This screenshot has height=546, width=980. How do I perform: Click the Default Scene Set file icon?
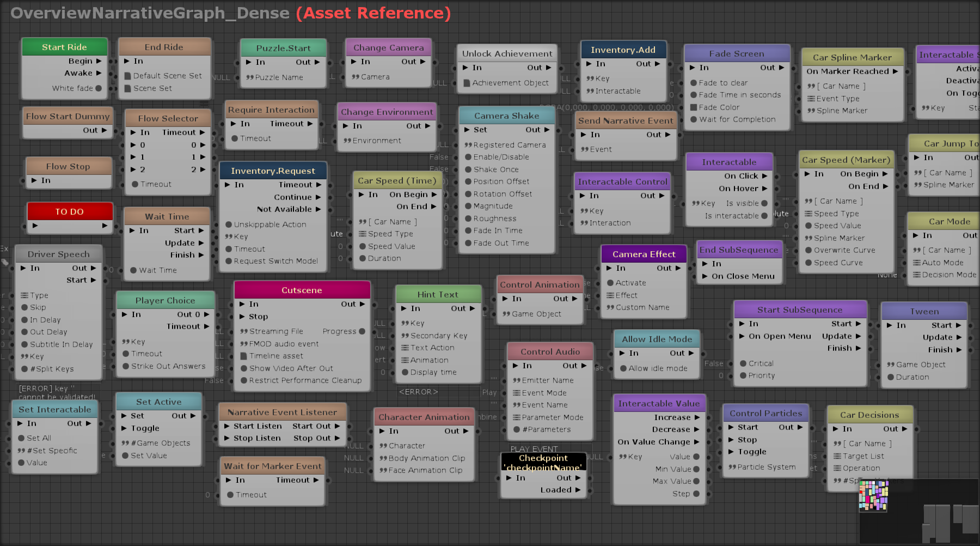pyautogui.click(x=128, y=76)
